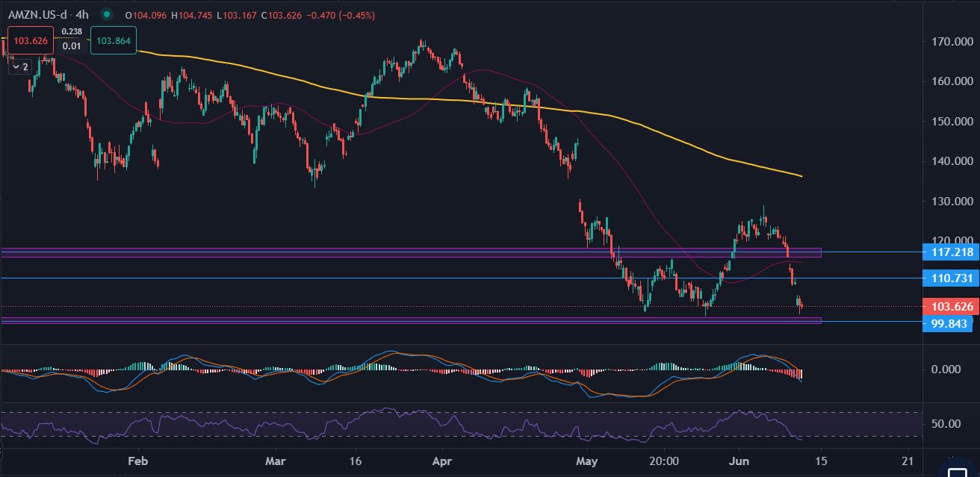This screenshot has height=477, width=980.
Task: Open the AMZN.US-d symbol name
Action: pos(37,13)
